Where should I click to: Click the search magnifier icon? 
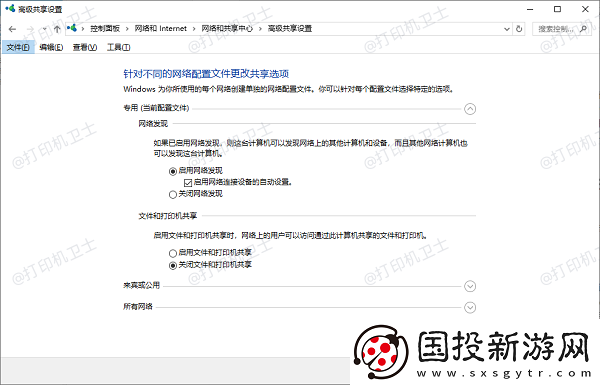coord(583,29)
